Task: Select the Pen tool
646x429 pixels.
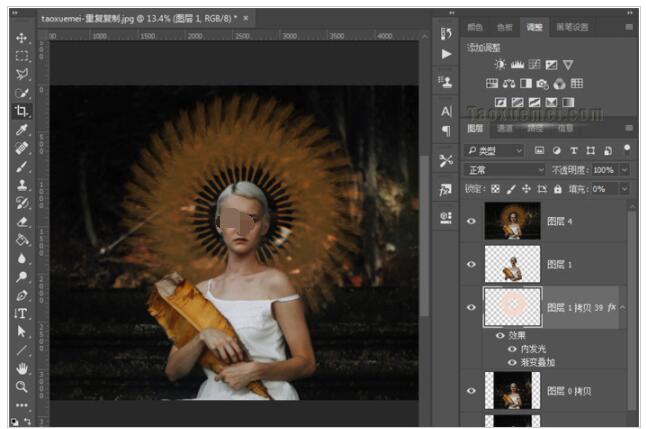Action: click(x=21, y=295)
